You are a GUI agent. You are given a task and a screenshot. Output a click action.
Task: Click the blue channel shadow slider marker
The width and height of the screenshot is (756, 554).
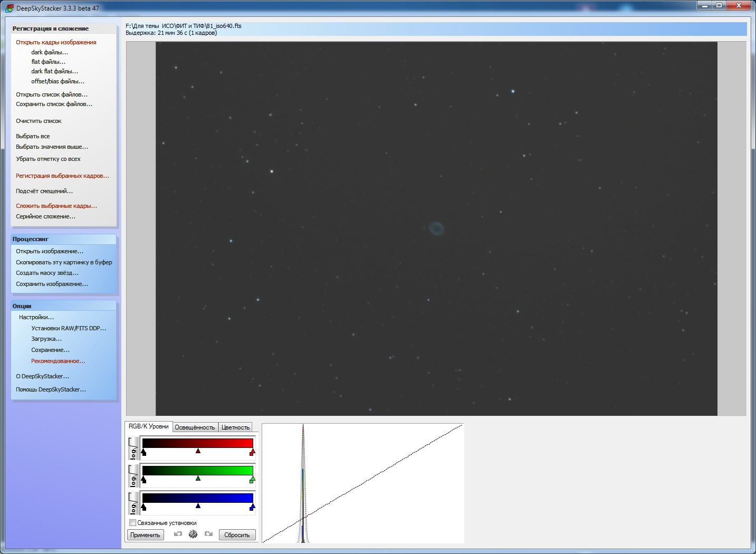143,507
